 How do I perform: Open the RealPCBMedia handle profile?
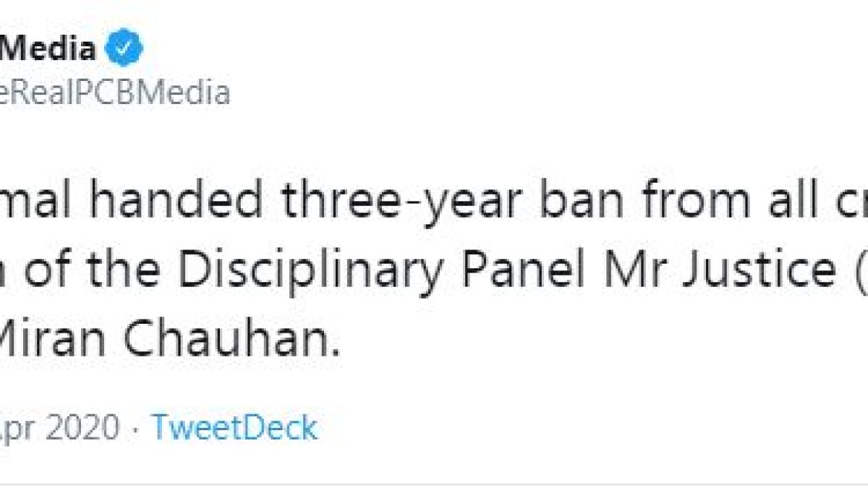click(x=115, y=93)
